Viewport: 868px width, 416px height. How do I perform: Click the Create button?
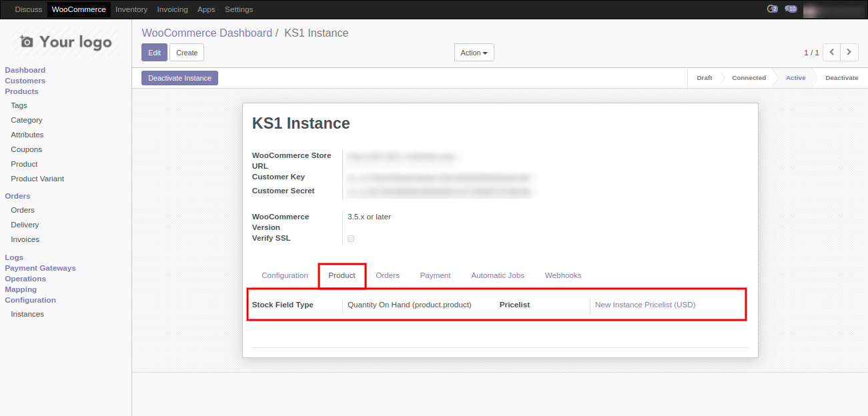187,53
